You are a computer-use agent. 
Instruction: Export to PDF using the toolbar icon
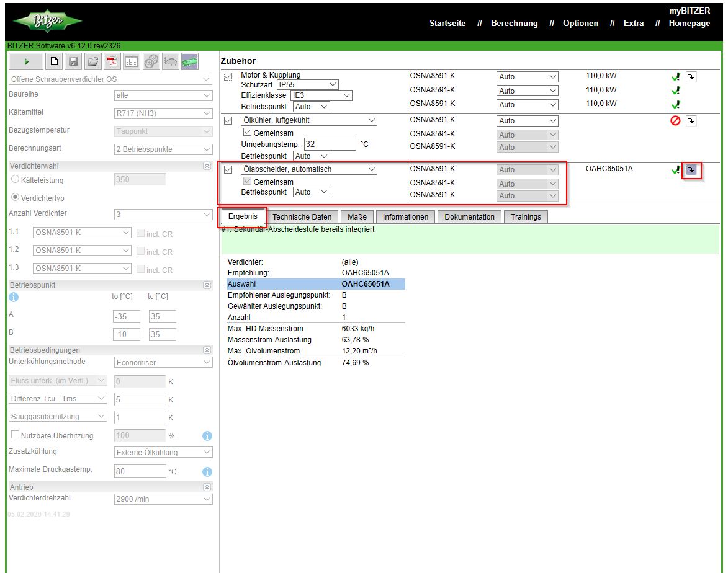coord(112,61)
